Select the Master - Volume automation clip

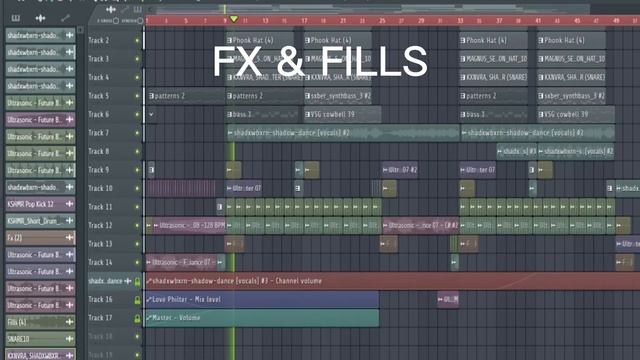pyautogui.click(x=262, y=318)
